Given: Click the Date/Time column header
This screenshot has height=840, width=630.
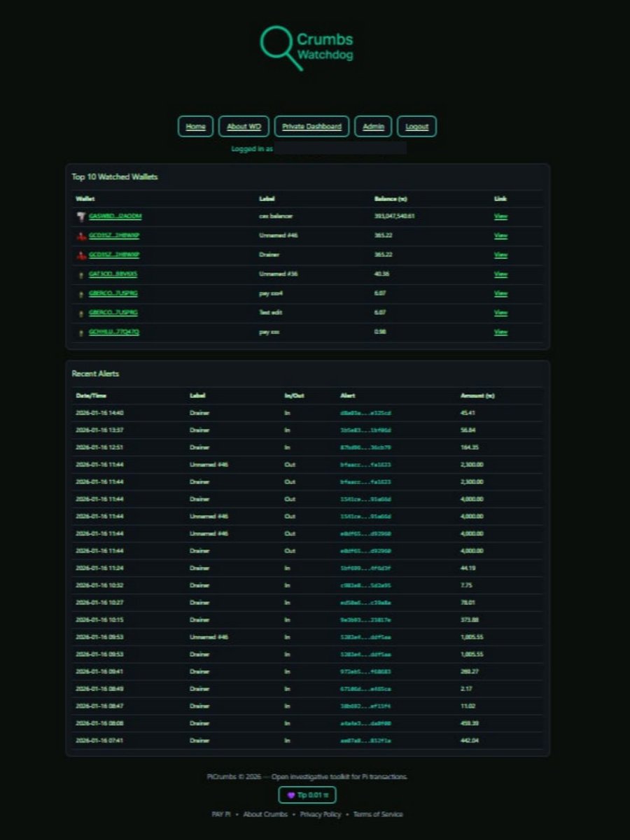Looking at the screenshot, I should [x=91, y=396].
